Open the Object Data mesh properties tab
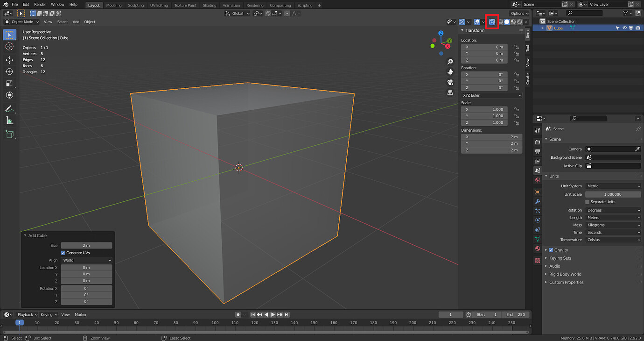The height and width of the screenshot is (341, 644). (x=538, y=239)
